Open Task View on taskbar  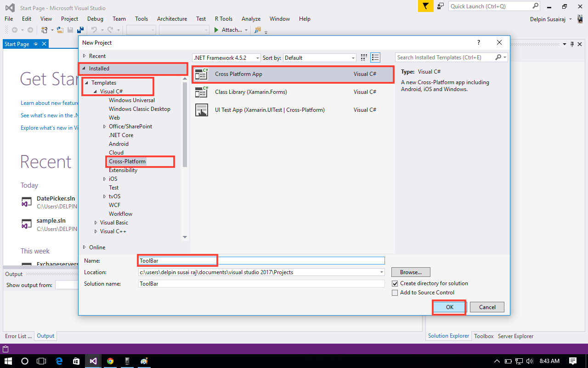[42, 361]
